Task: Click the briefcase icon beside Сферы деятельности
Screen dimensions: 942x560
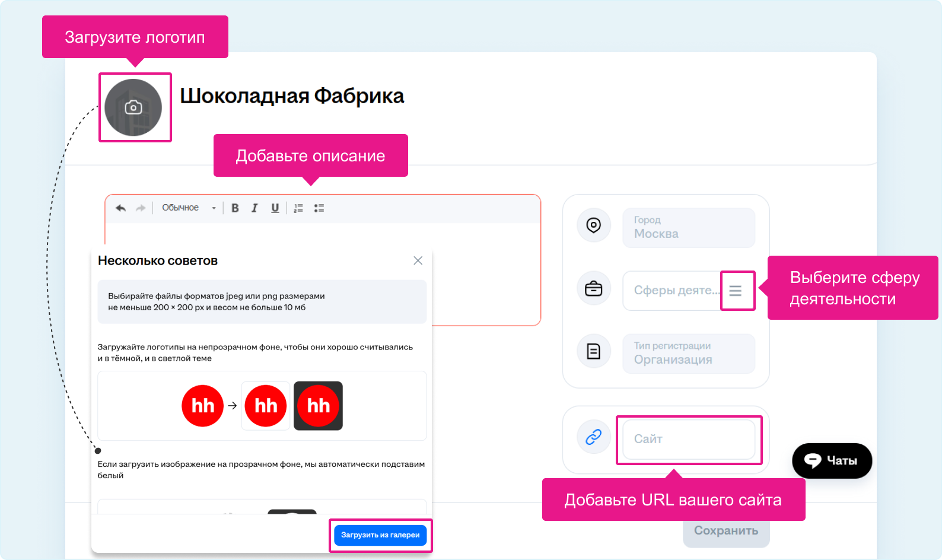Action: 594,288
